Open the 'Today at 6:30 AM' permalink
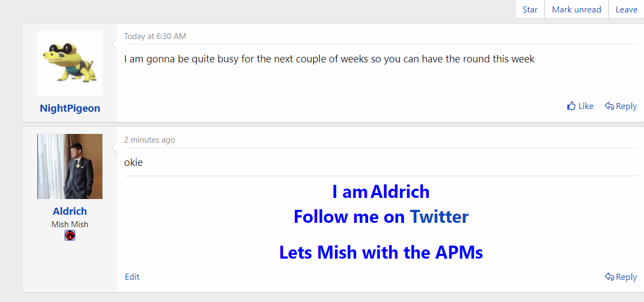Image resolution: width=644 pixels, height=302 pixels. coord(155,36)
